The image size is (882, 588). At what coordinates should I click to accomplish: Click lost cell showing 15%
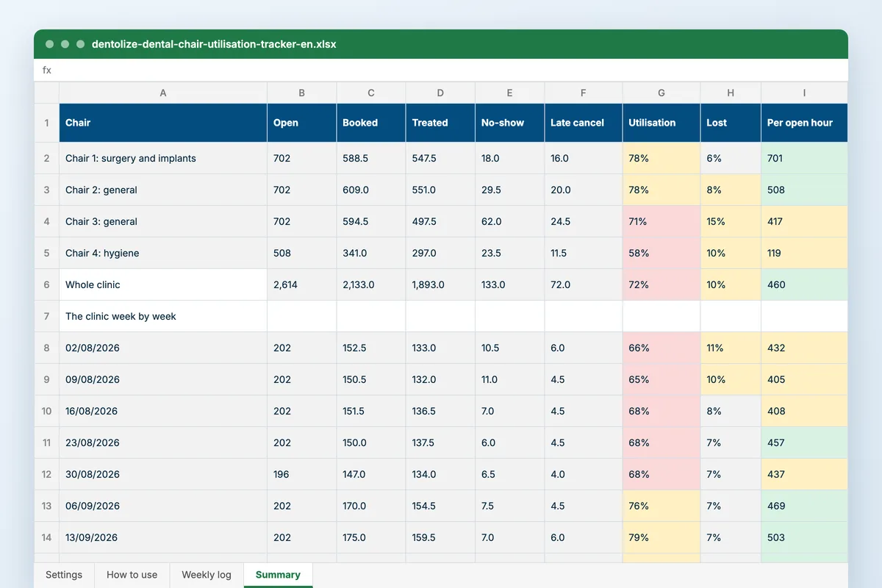pos(731,221)
